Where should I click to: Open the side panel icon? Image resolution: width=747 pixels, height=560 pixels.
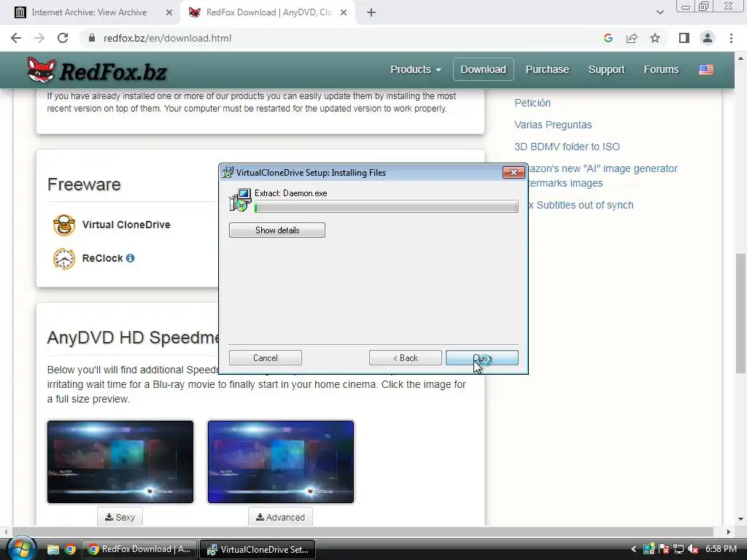[x=684, y=38]
